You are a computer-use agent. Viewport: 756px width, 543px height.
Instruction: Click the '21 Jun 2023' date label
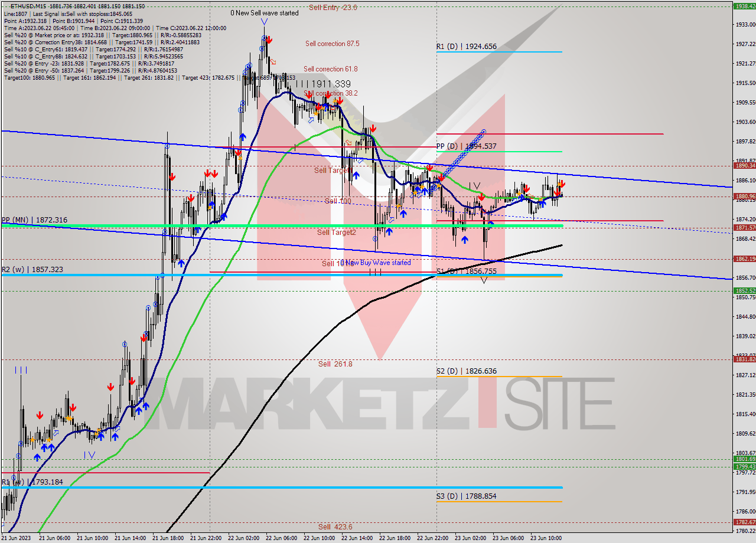[16, 538]
